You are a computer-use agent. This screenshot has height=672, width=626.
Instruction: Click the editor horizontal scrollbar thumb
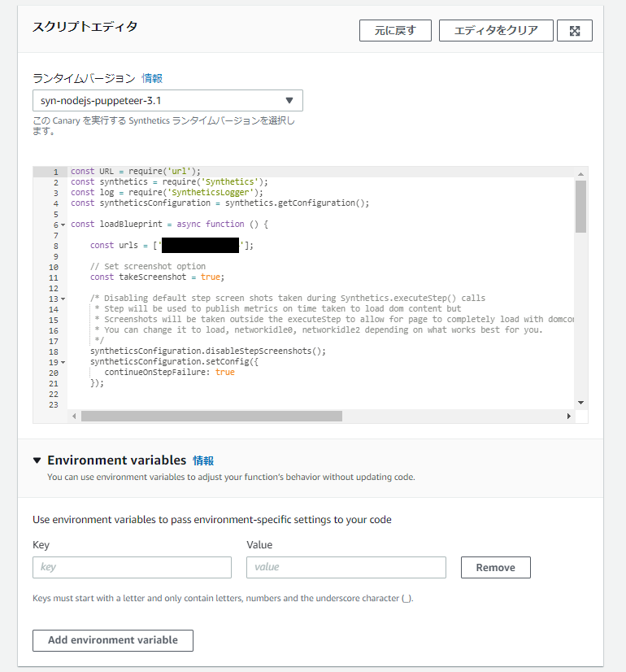click(x=211, y=417)
